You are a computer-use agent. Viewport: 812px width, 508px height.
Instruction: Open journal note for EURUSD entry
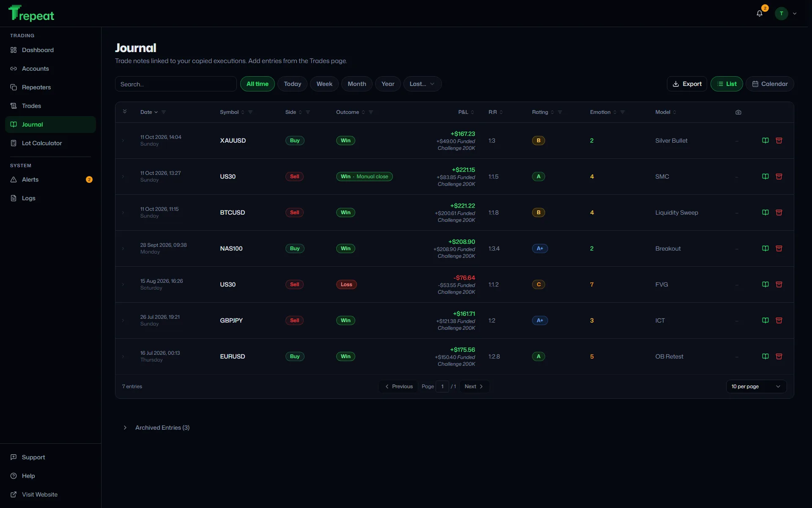tap(765, 356)
